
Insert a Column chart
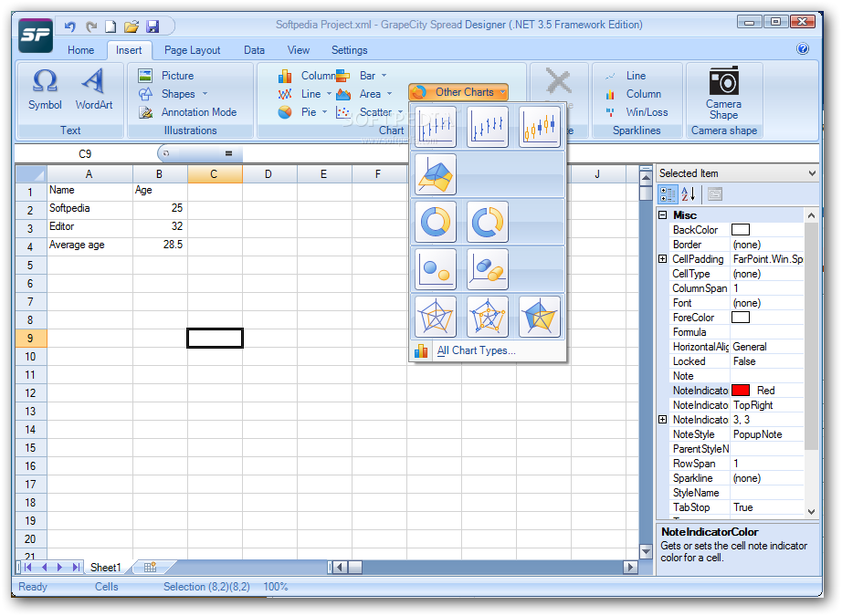[x=307, y=76]
